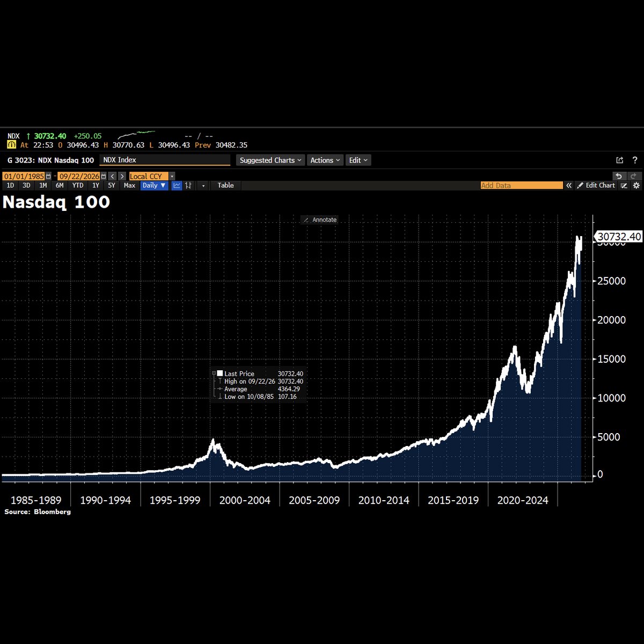Shift date range to next period
Viewport: 644px width, 644px height.
122,176
